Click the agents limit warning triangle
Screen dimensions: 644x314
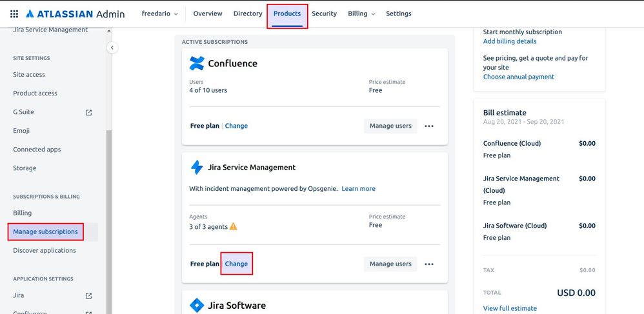234,226
